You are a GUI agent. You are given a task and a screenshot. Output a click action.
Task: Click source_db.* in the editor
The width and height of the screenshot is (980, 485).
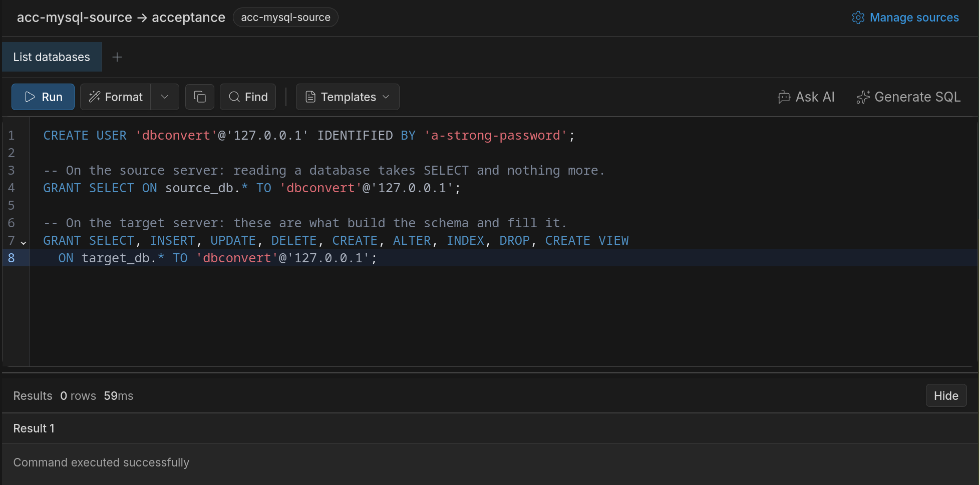[x=206, y=188]
